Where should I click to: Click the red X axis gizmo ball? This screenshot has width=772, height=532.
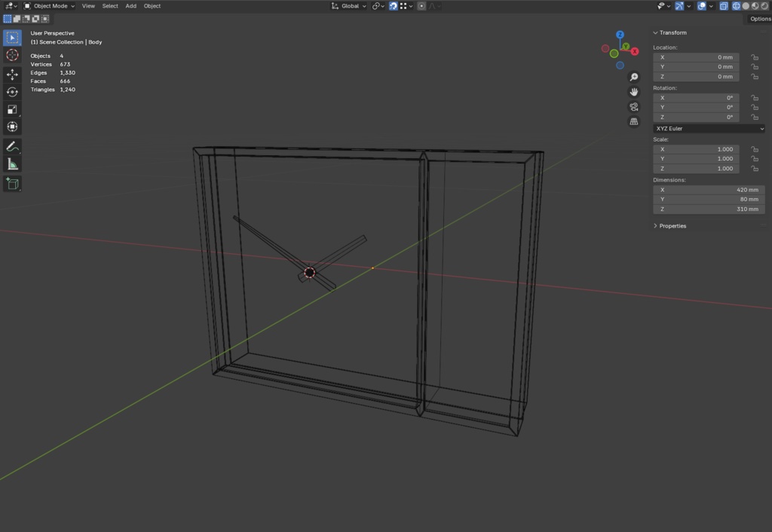[635, 51]
